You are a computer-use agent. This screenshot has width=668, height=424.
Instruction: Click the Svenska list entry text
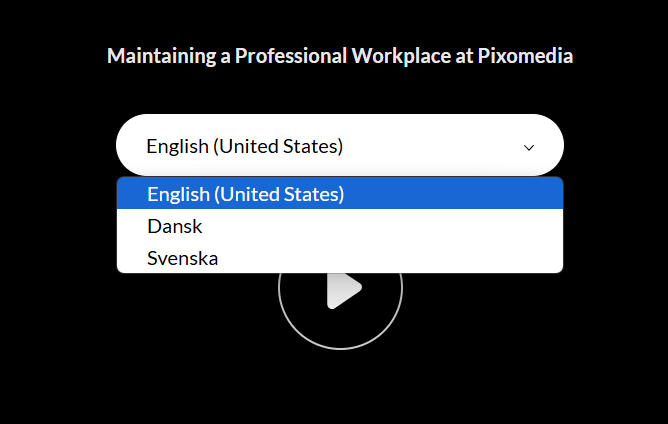click(x=182, y=258)
